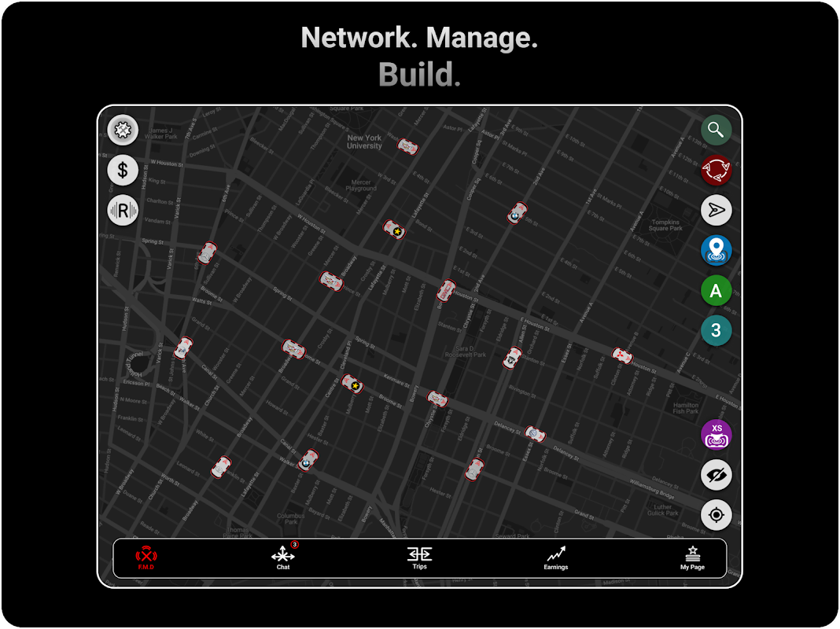
Task: Select the Mitsubishi car marker on E Houston St
Action: [x=622, y=355]
